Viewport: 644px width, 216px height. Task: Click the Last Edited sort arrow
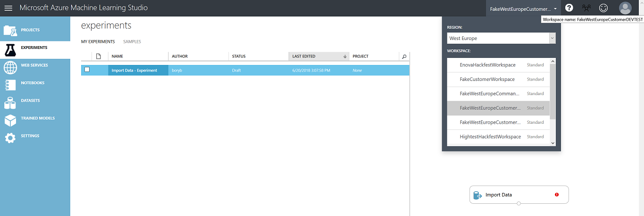point(345,56)
